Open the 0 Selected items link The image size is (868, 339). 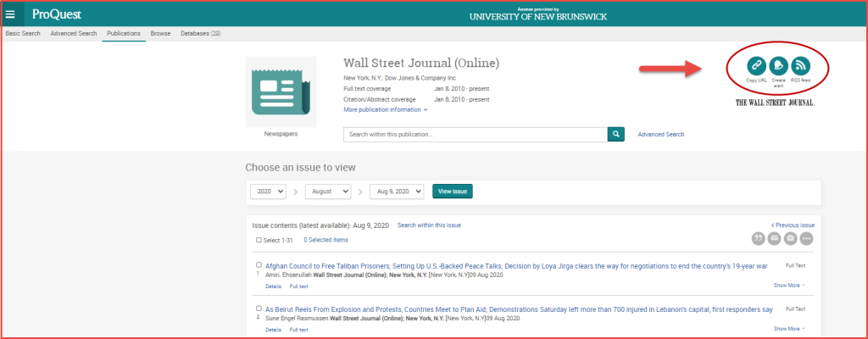[x=326, y=240]
